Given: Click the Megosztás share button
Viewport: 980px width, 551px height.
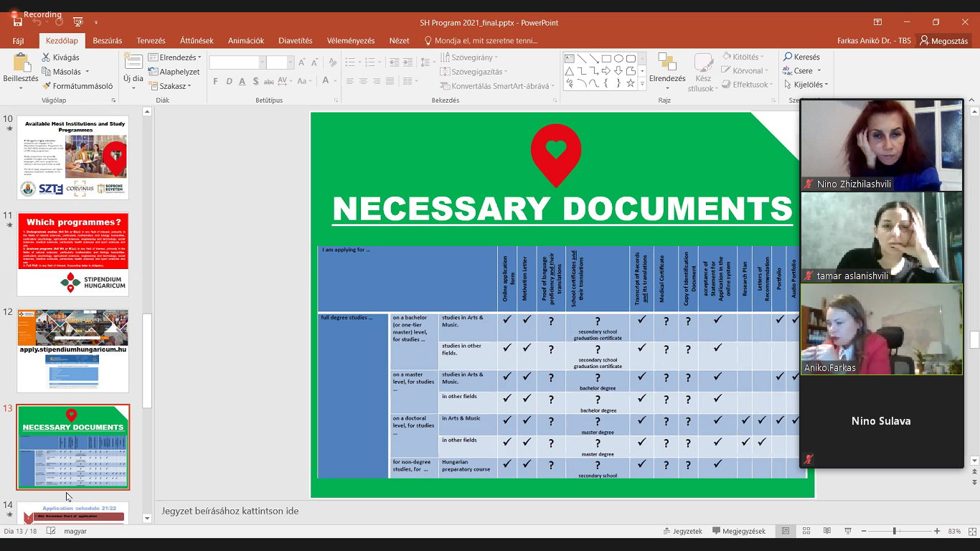Looking at the screenshot, I should coord(944,41).
